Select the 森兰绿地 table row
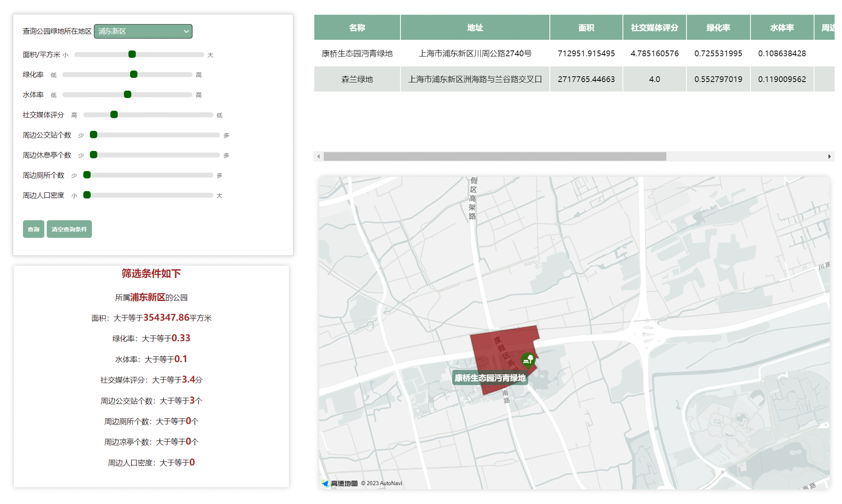This screenshot has height=504, width=842. pos(357,79)
